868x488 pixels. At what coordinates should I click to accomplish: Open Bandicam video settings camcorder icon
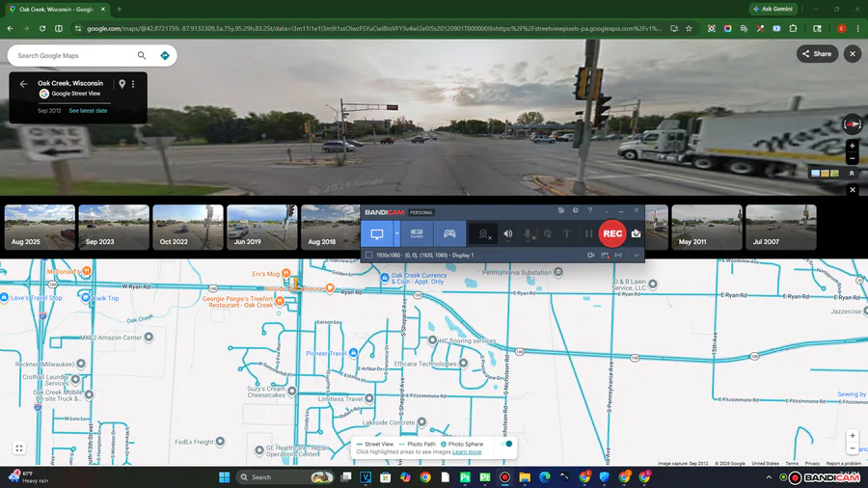coord(590,255)
